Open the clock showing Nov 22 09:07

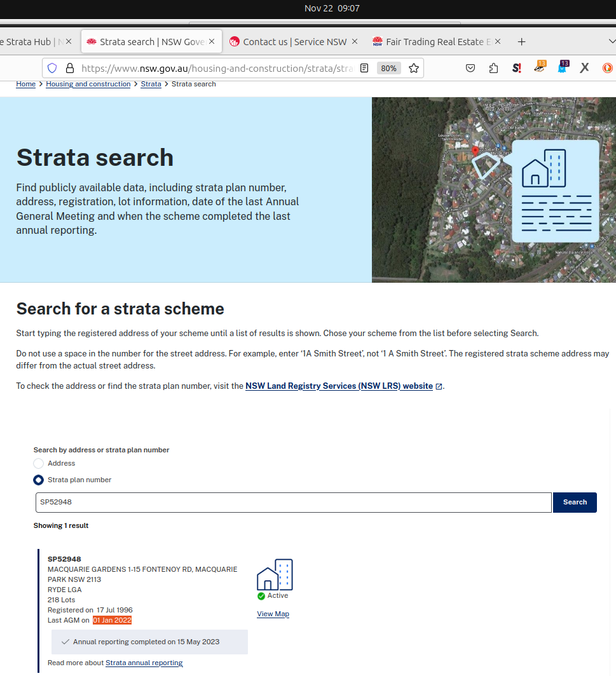[x=332, y=8]
